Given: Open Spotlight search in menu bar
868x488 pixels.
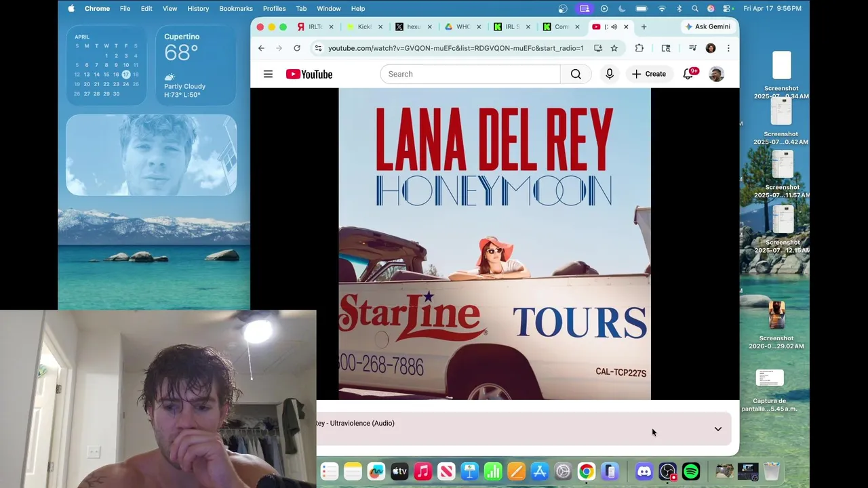Looking at the screenshot, I should tap(695, 8).
